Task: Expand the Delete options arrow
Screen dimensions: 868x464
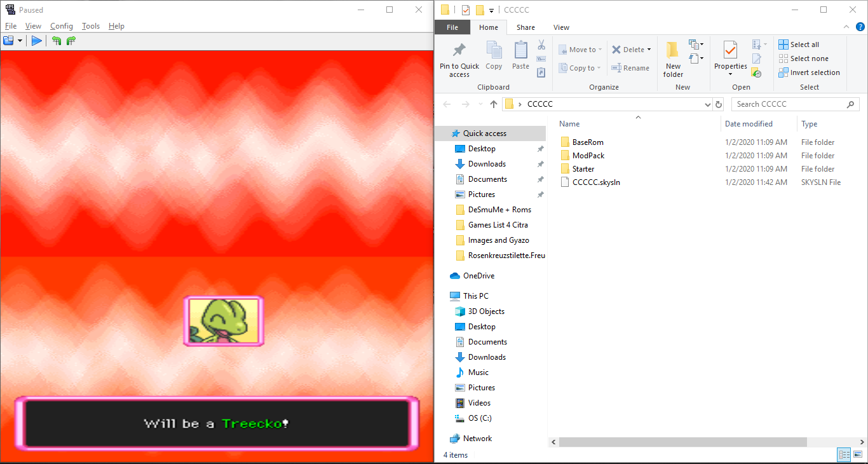Action: tap(649, 50)
